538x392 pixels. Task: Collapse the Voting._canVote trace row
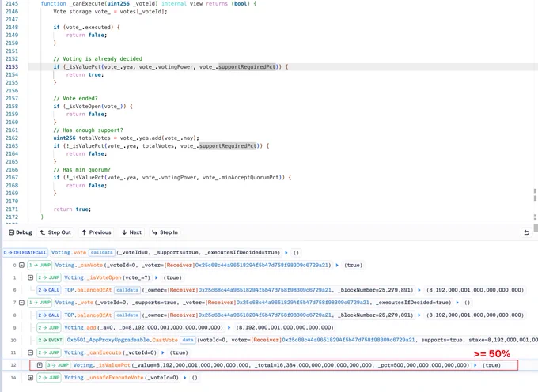(x=21, y=266)
